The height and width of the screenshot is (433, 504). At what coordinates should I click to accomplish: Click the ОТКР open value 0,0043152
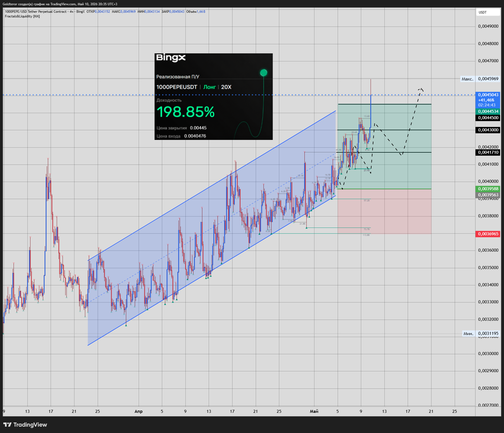coord(102,12)
